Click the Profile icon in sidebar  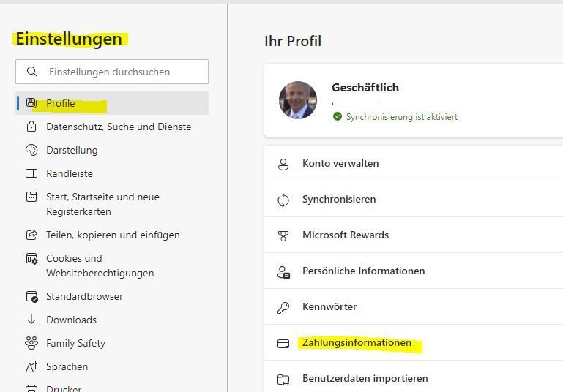(31, 103)
